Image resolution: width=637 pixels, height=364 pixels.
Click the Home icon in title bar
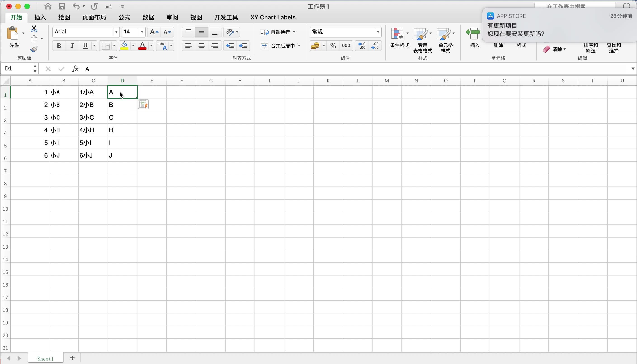point(48,6)
